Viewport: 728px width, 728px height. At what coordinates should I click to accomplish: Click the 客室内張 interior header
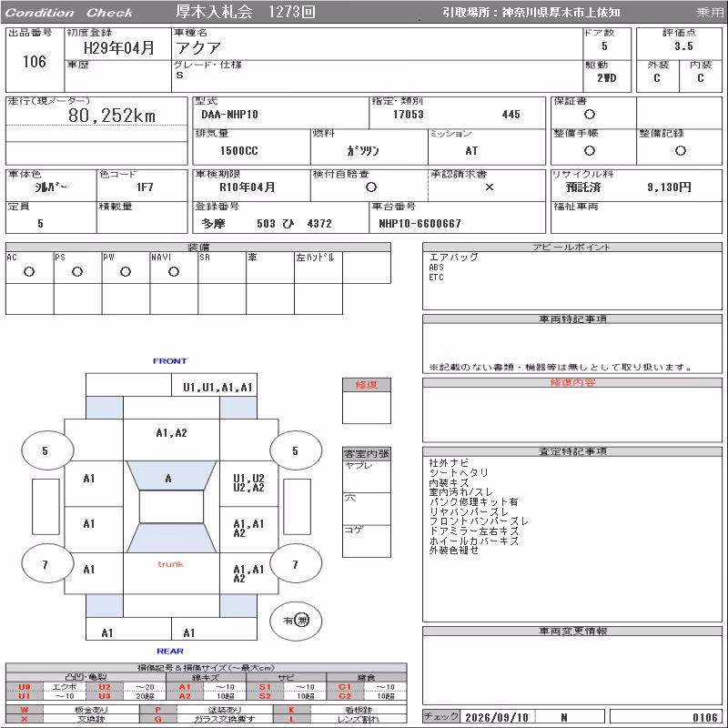click(x=367, y=453)
